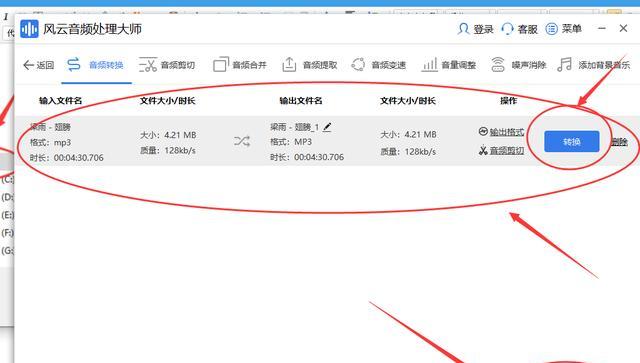640x363 pixels.
Task: Click the 删除 link for the file
Action: coord(619,142)
